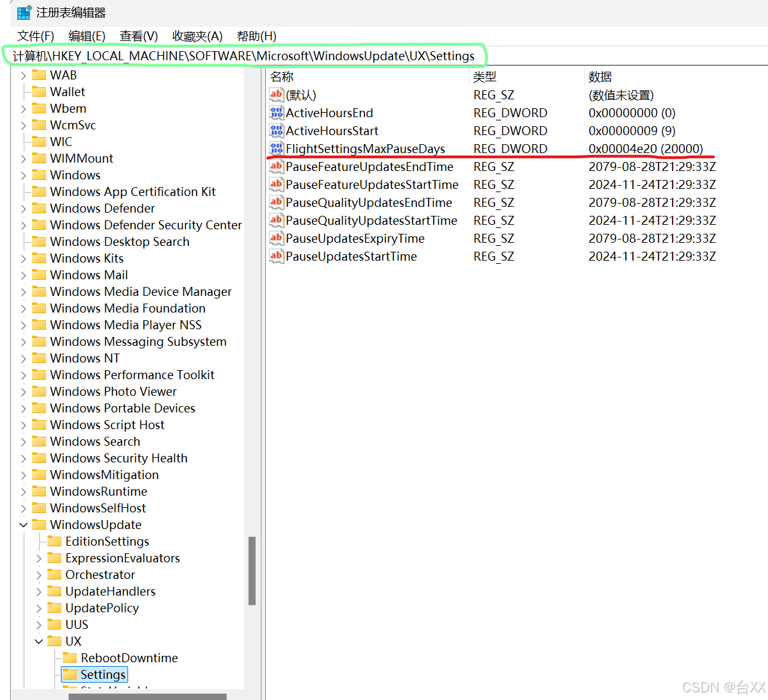Click the horizontal scrollbar of the tree pane
The height and width of the screenshot is (700, 768).
click(147, 696)
